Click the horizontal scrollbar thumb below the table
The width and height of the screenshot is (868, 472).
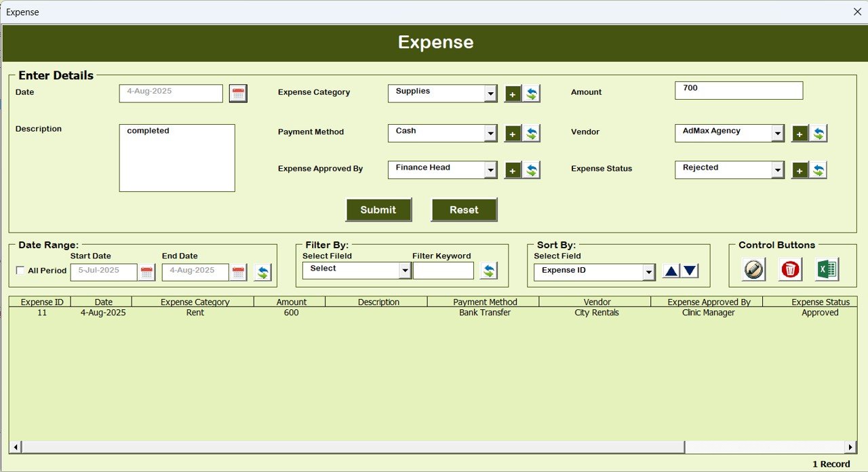point(353,447)
